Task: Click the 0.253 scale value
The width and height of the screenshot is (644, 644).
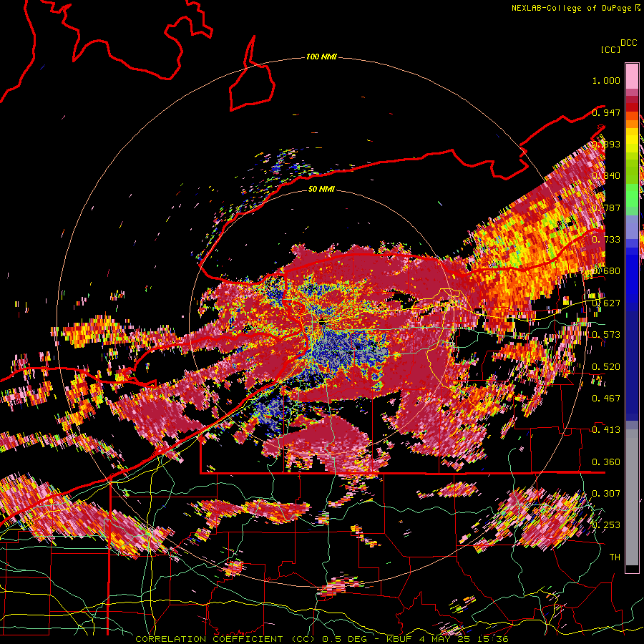Action: pyautogui.click(x=606, y=525)
